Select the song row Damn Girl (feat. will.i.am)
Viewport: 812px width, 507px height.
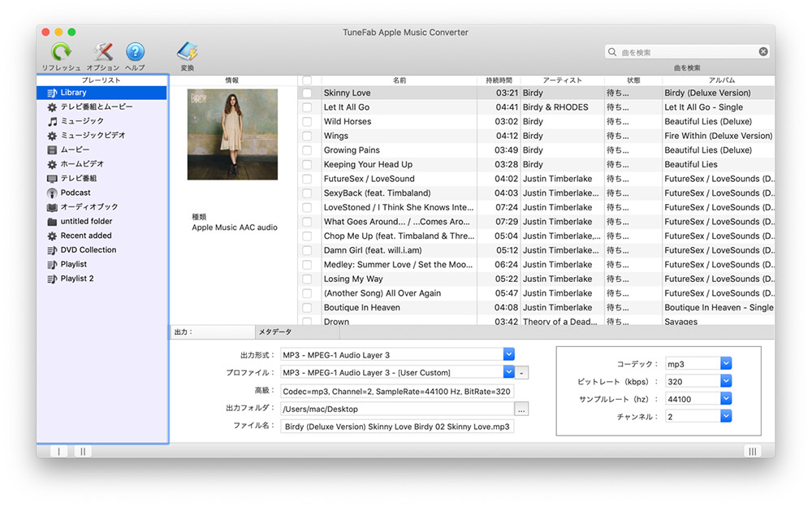coord(536,250)
